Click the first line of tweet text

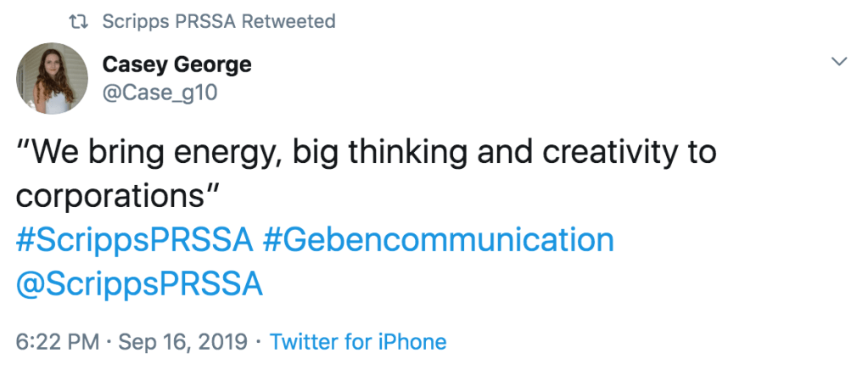367,153
